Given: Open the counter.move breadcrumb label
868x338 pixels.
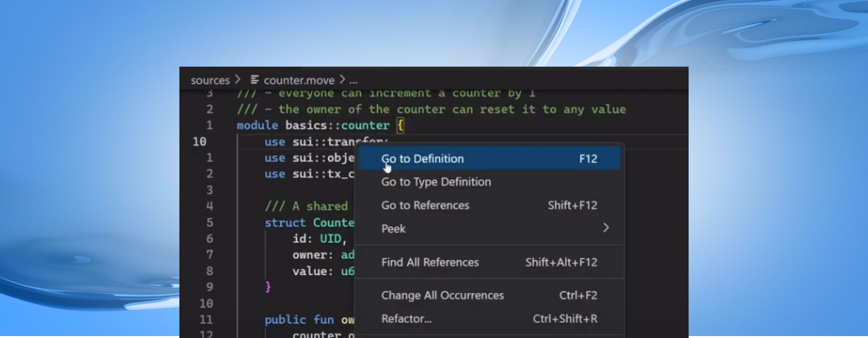Looking at the screenshot, I should click(299, 80).
